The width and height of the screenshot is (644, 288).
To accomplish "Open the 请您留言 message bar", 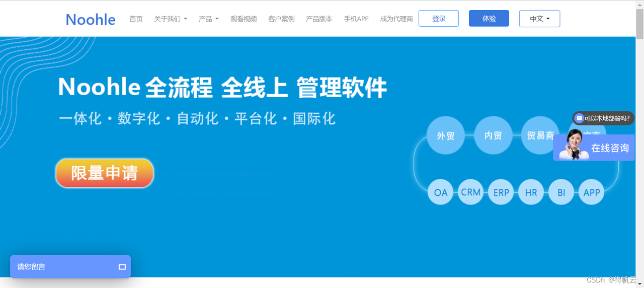I will [70, 267].
